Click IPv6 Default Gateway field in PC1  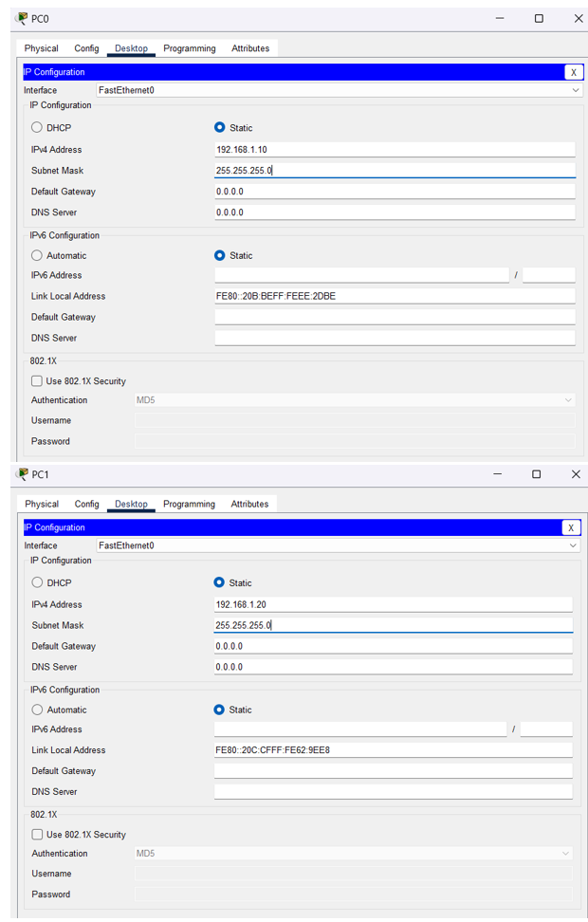click(394, 771)
